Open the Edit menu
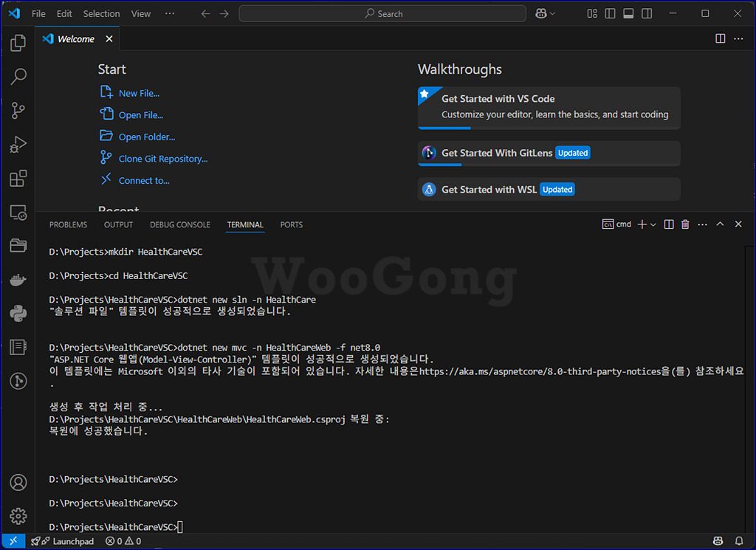The image size is (756, 550). pos(64,13)
